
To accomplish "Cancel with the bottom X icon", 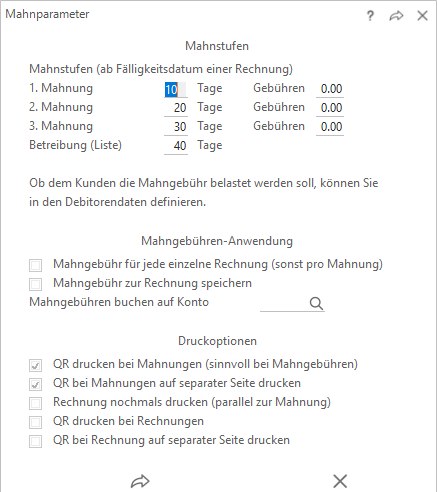I will (x=340, y=481).
